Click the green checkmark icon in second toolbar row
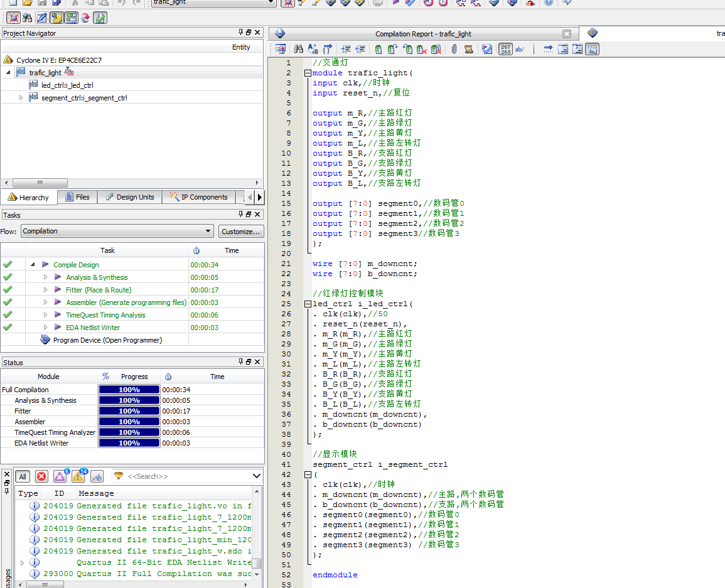The width and height of the screenshot is (725, 588). 100,18
